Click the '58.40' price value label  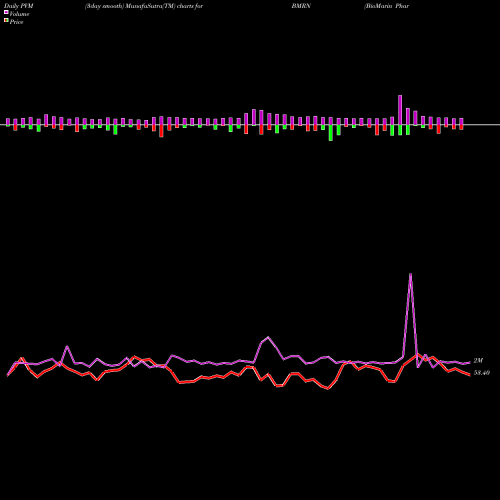[482, 373]
